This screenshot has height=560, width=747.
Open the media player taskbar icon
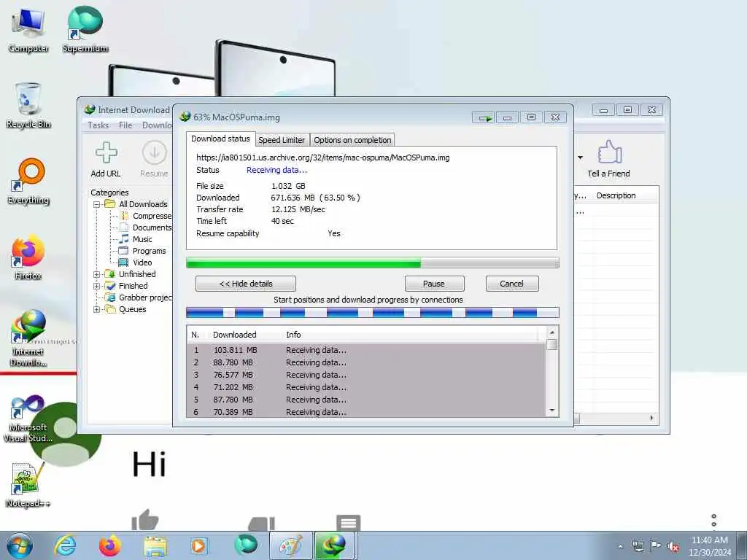click(x=200, y=545)
